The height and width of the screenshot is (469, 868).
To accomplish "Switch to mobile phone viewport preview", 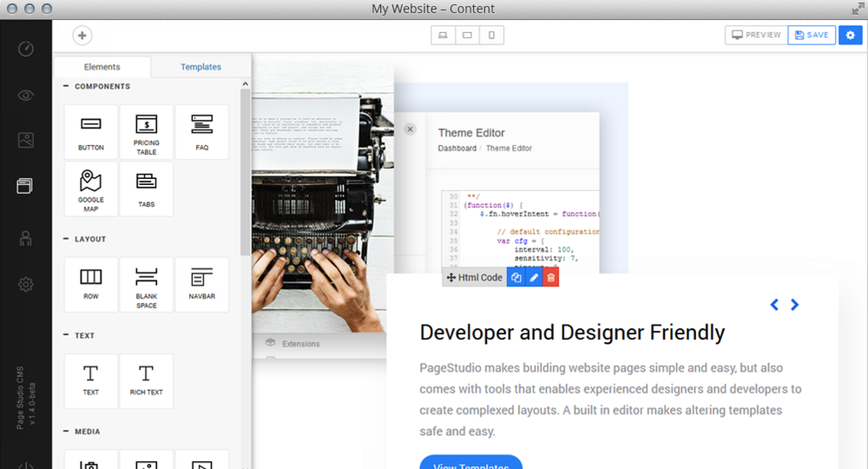I will [492, 35].
